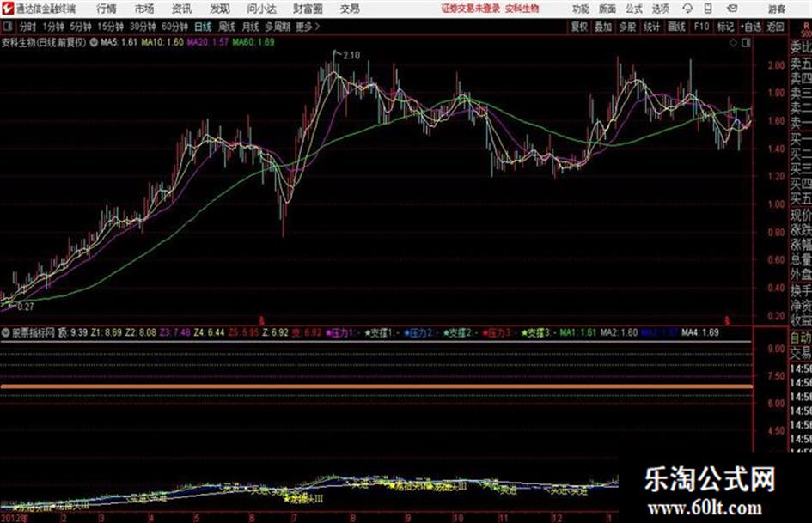Open the 发现 menu
The width and height of the screenshot is (812, 523).
[x=220, y=9]
